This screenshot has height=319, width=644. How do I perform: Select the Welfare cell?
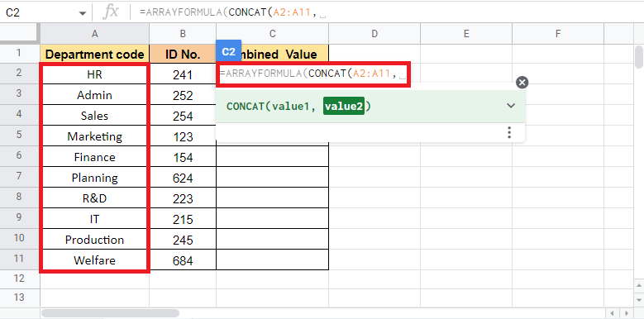(x=95, y=259)
